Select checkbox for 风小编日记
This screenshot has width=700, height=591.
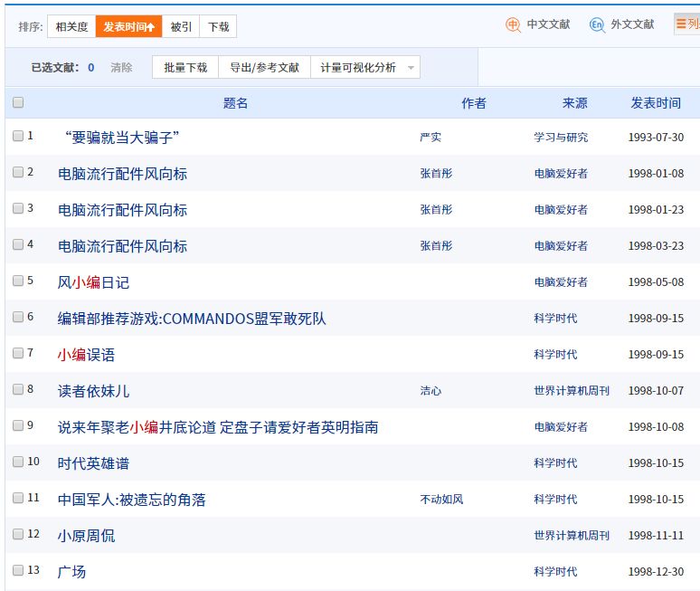pos(18,281)
